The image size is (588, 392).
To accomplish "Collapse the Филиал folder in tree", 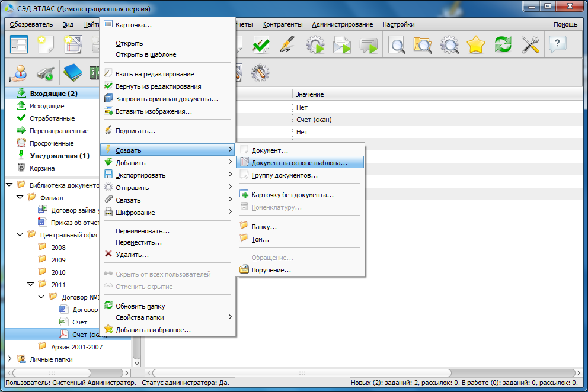I will point(20,198).
